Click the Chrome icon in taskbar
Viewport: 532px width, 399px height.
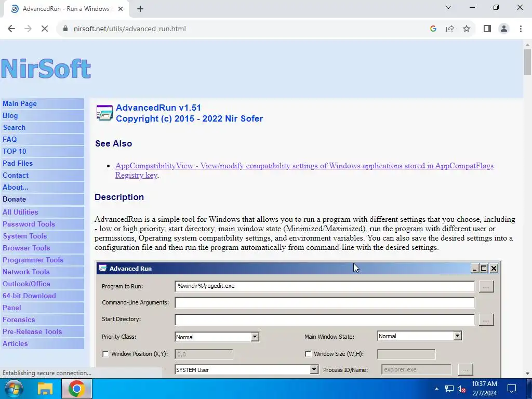point(77,389)
